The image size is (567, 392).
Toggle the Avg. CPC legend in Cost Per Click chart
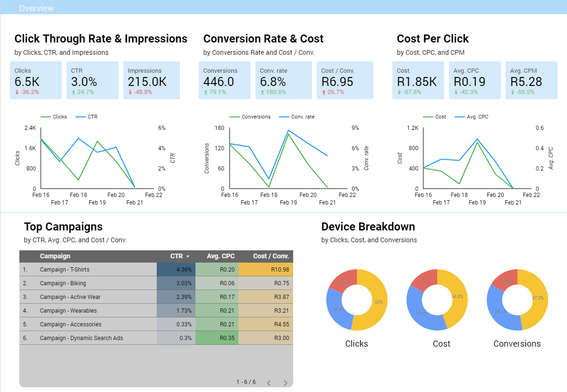click(x=471, y=117)
